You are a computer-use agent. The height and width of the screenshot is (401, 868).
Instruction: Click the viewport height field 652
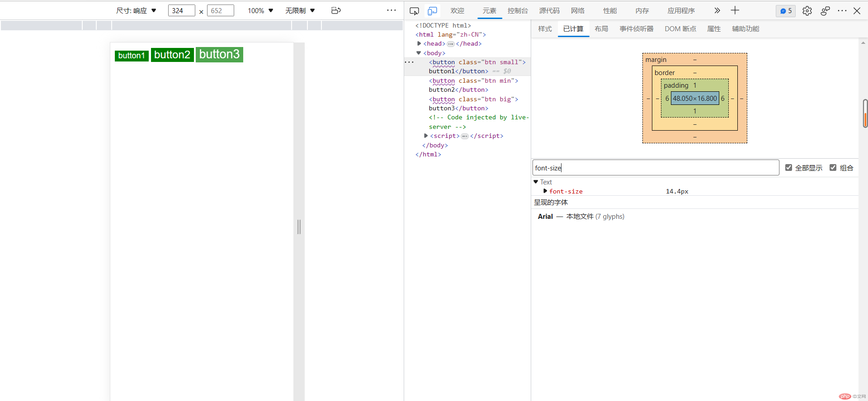[220, 10]
